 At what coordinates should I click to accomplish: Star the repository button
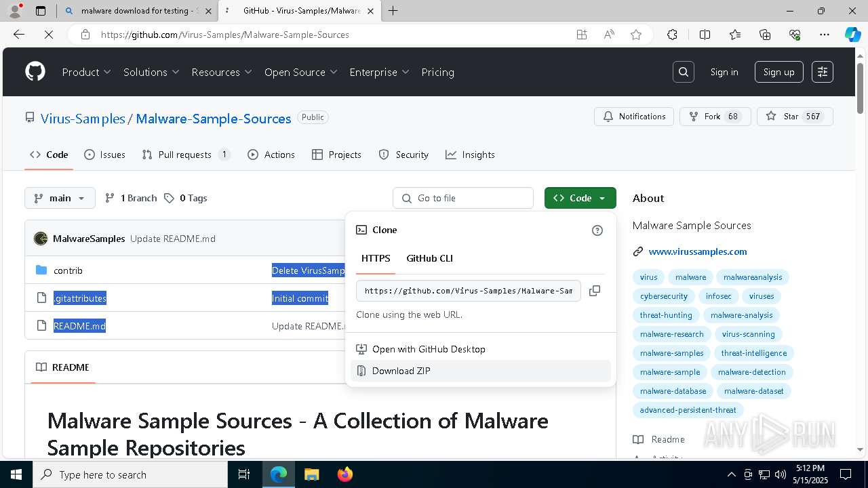click(x=795, y=117)
